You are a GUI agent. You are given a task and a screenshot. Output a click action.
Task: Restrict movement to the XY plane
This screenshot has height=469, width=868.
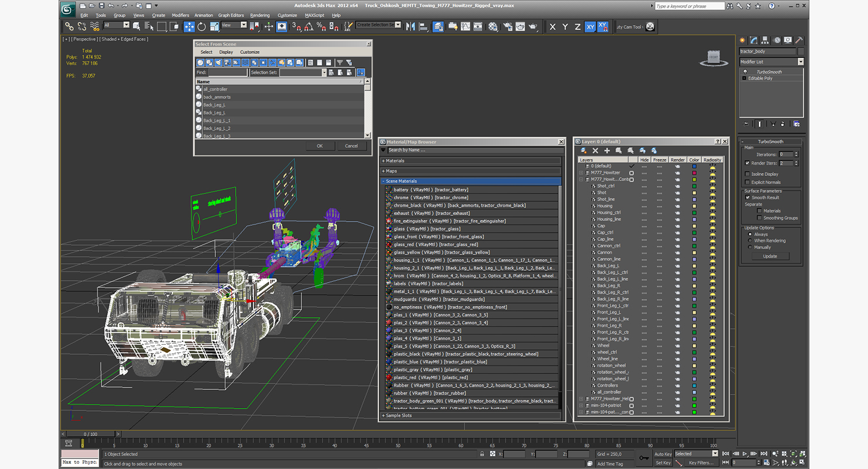590,26
